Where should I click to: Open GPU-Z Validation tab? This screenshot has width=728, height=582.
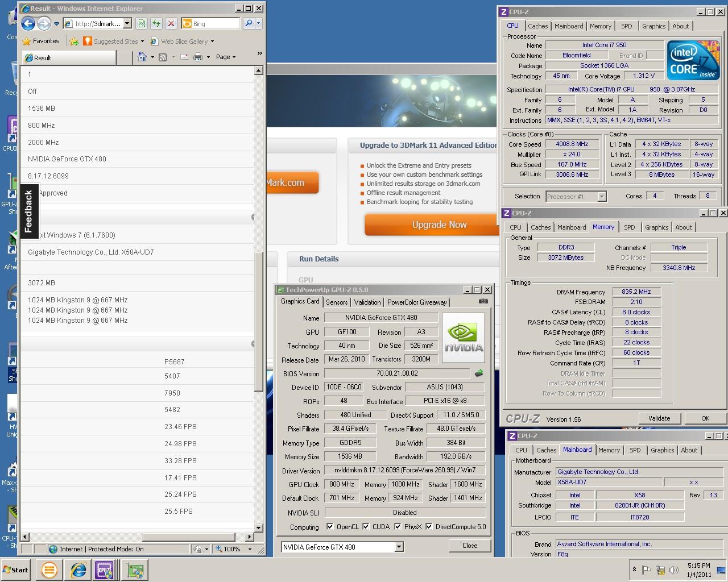[367, 302]
